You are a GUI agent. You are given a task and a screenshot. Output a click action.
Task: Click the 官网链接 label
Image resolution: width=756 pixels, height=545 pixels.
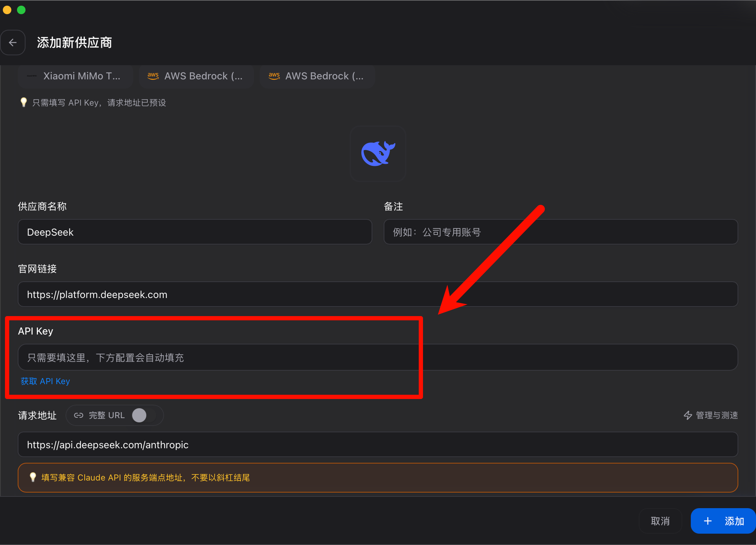click(x=37, y=269)
